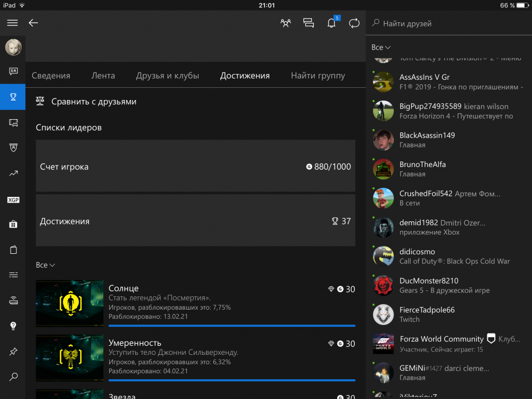The width and height of the screenshot is (532, 399).
Task: Open the XGP Game Pass sidebar icon
Action: 13,200
